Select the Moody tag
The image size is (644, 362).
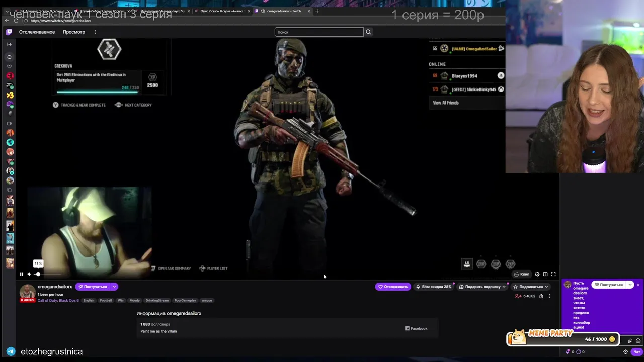134,300
